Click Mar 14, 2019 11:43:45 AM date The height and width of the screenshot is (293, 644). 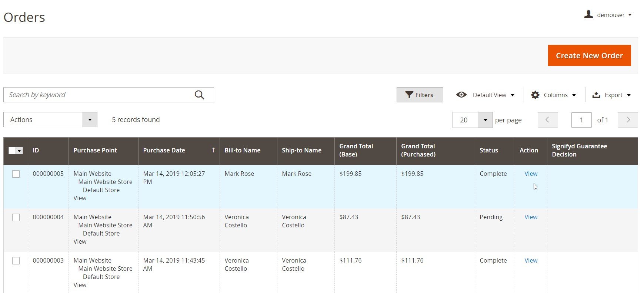coord(174,264)
